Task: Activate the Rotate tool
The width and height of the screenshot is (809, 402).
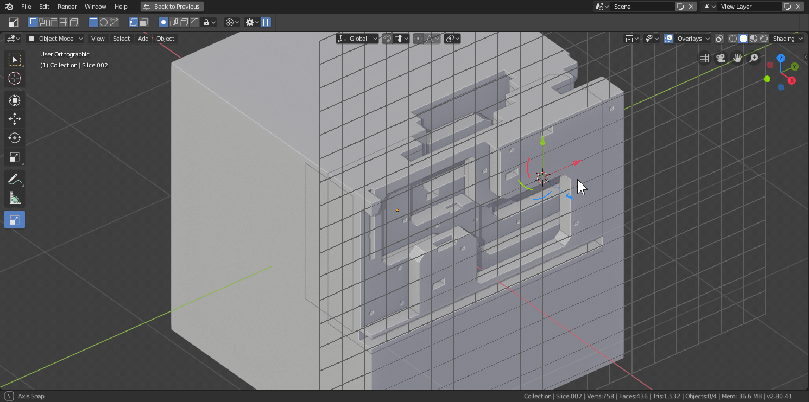Action: (x=15, y=138)
